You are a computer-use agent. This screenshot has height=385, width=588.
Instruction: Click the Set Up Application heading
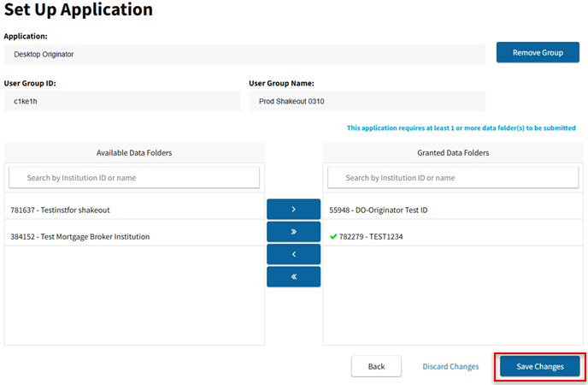coord(79,9)
